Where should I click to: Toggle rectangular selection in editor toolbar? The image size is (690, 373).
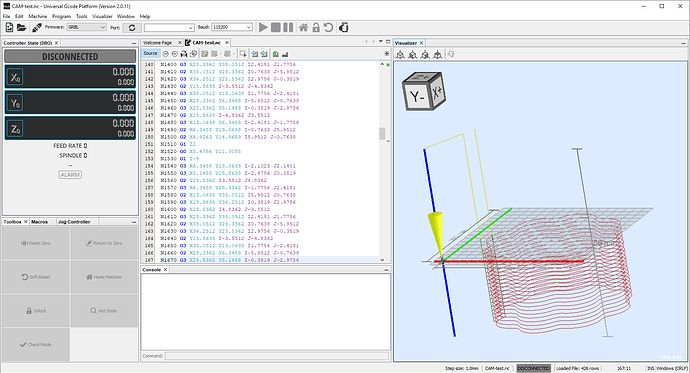pos(243,54)
